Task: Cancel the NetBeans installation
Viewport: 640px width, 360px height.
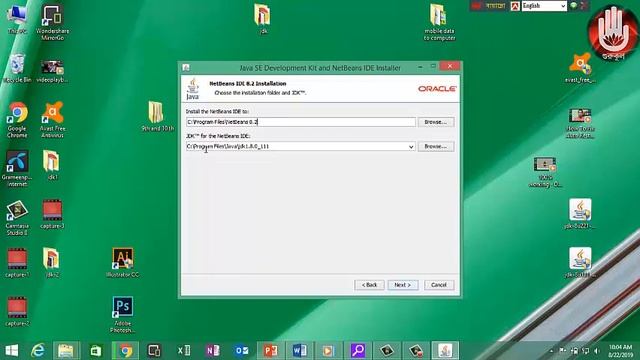Action: (439, 285)
